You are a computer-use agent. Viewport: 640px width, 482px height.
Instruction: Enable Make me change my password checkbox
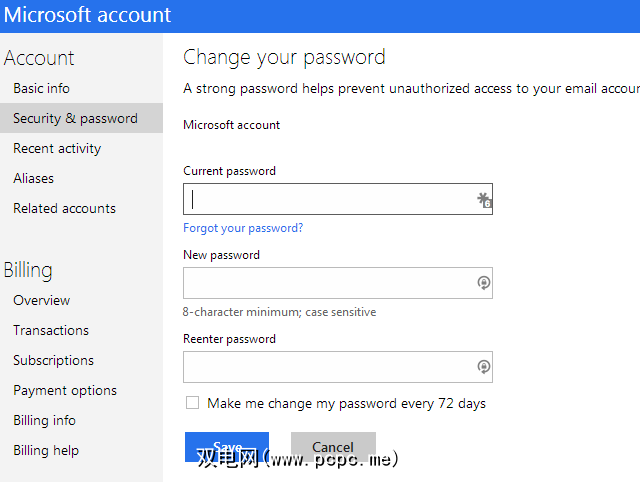pos(192,403)
